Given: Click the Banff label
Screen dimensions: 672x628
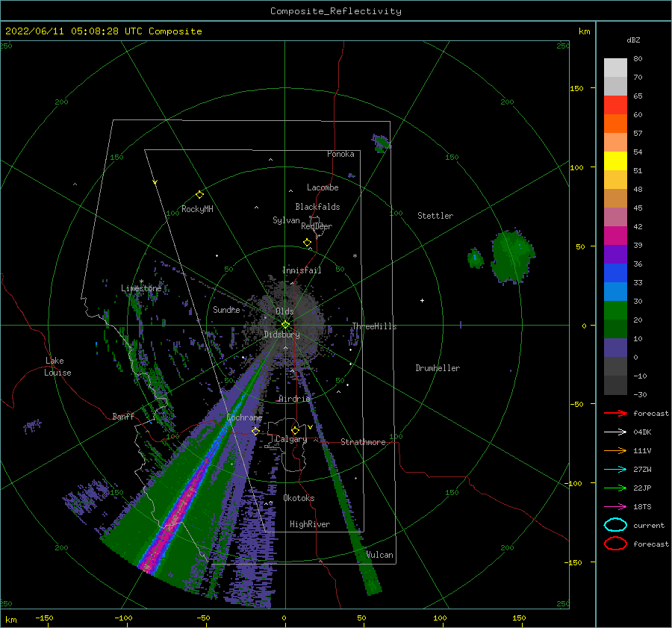Looking at the screenshot, I should tap(123, 416).
